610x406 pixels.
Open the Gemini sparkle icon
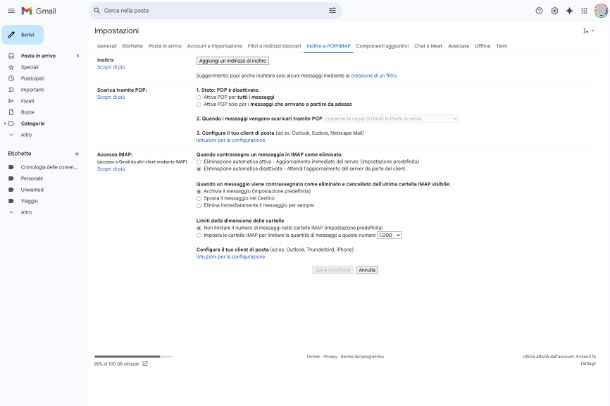pos(569,11)
